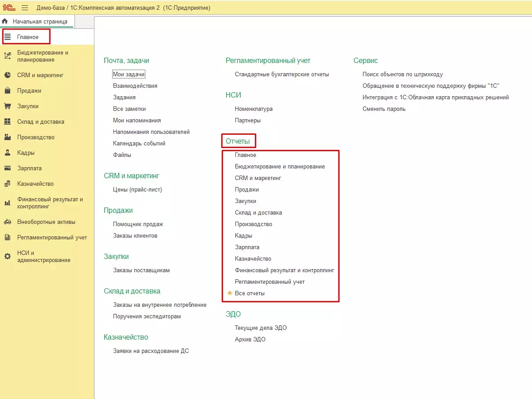Click the Казначейство coins icon
Screen dimensions: 532x399
click(x=8, y=184)
